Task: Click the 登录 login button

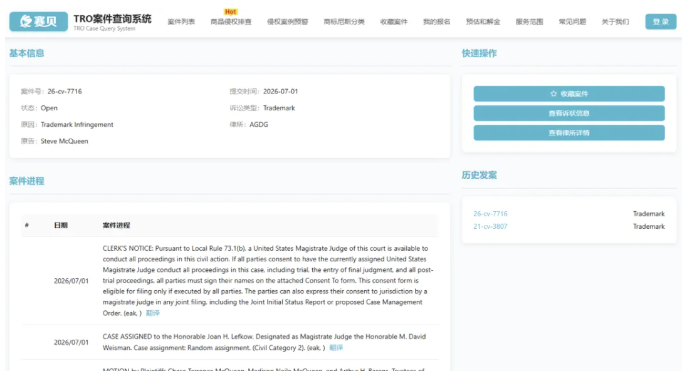Action: 661,22
